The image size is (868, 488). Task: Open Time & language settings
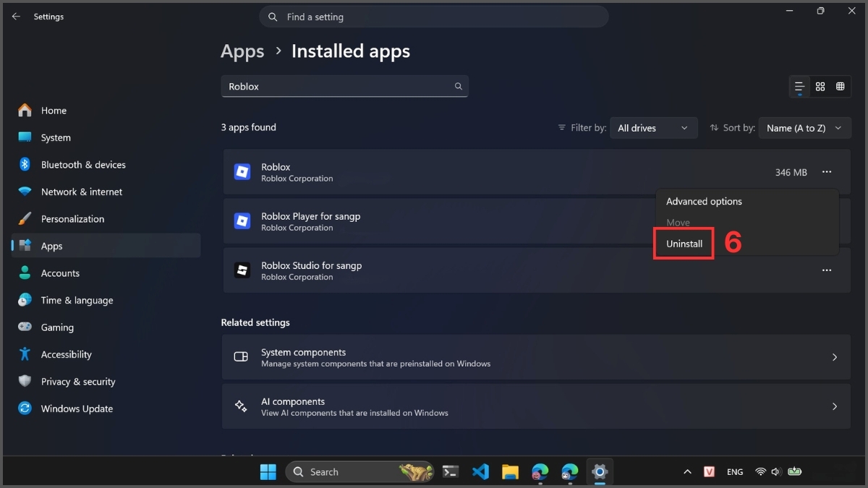point(106,300)
